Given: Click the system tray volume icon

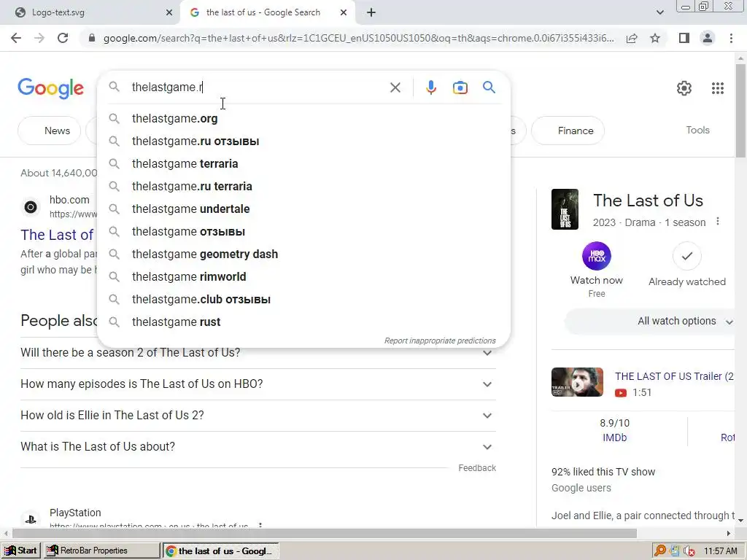Looking at the screenshot, I should [688, 551].
